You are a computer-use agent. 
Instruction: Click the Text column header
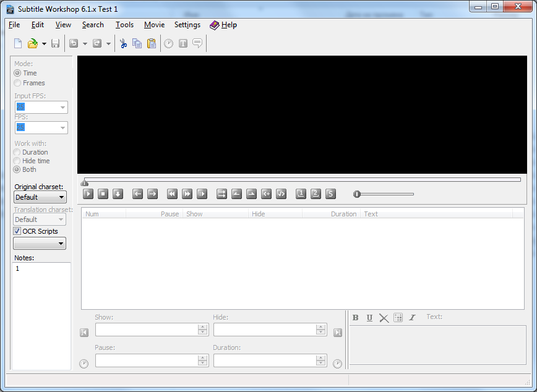437,214
